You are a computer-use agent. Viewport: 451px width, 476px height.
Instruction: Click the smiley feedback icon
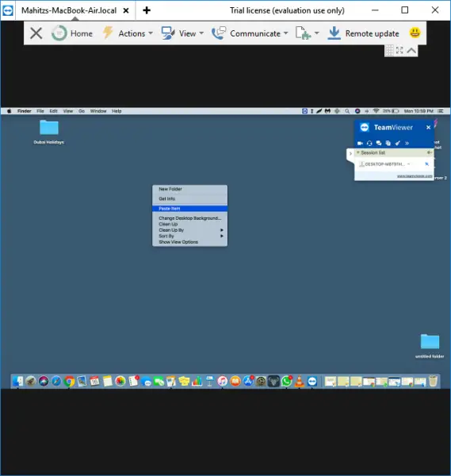(415, 33)
